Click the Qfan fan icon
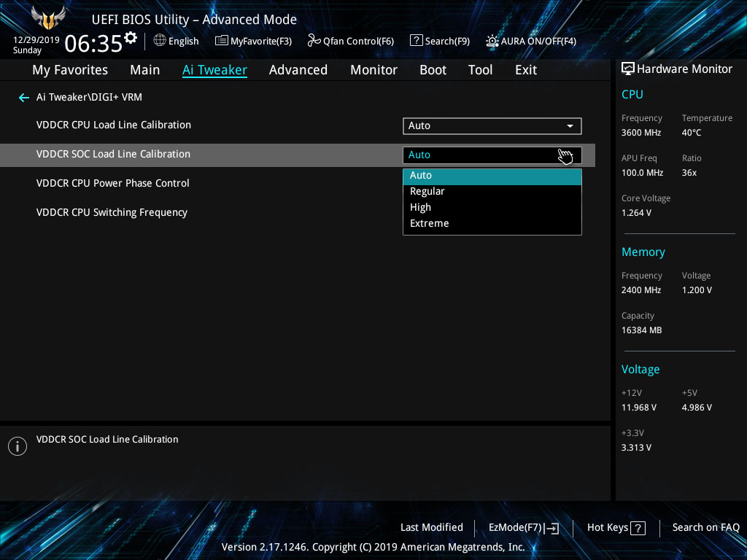 pos(314,41)
